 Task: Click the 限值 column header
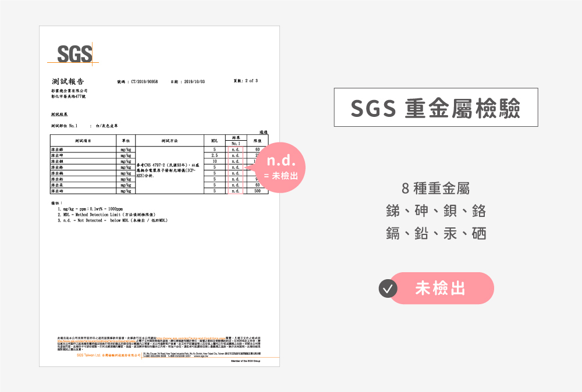(258, 141)
